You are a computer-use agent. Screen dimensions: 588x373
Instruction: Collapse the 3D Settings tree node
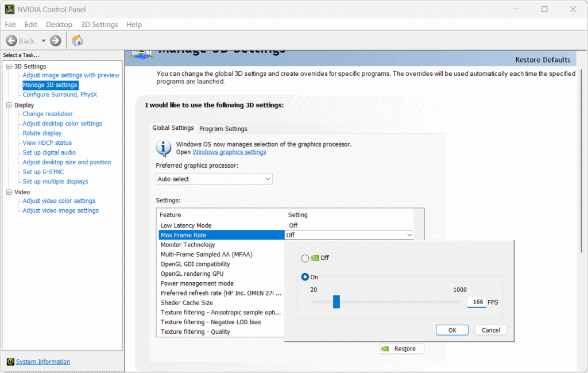click(x=9, y=67)
